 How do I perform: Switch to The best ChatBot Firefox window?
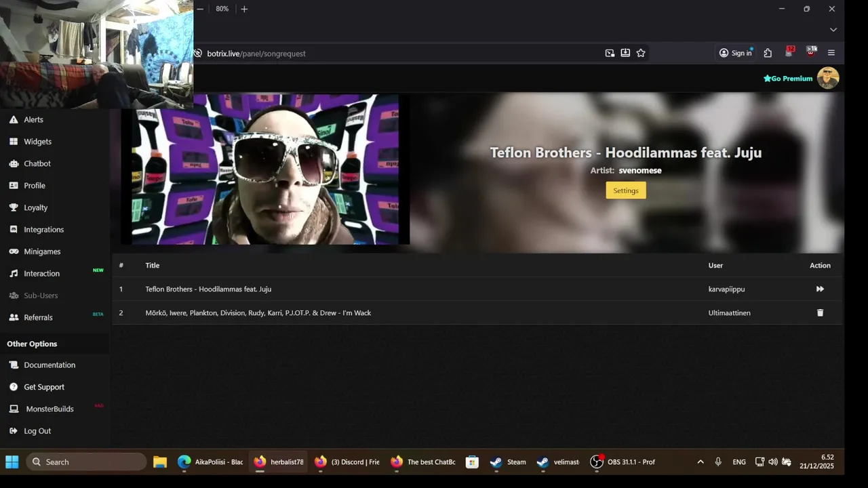(422, 462)
